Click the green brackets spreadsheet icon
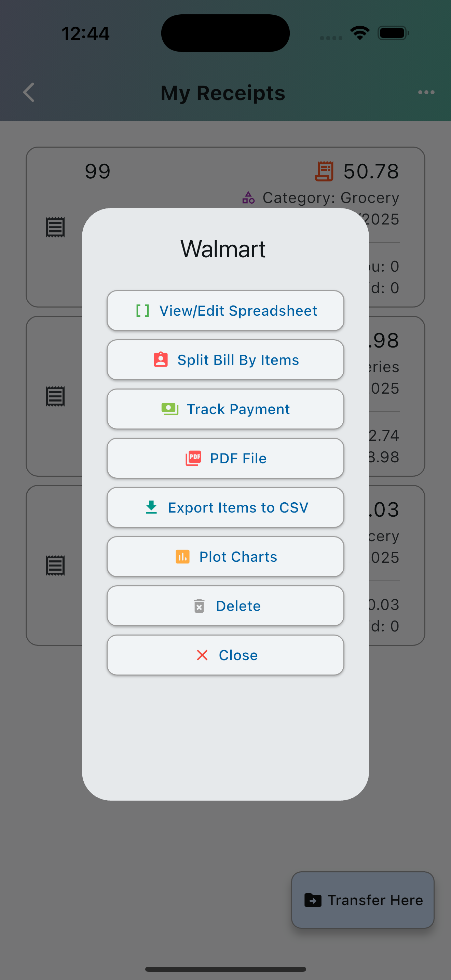The height and width of the screenshot is (980, 451). 142,311
